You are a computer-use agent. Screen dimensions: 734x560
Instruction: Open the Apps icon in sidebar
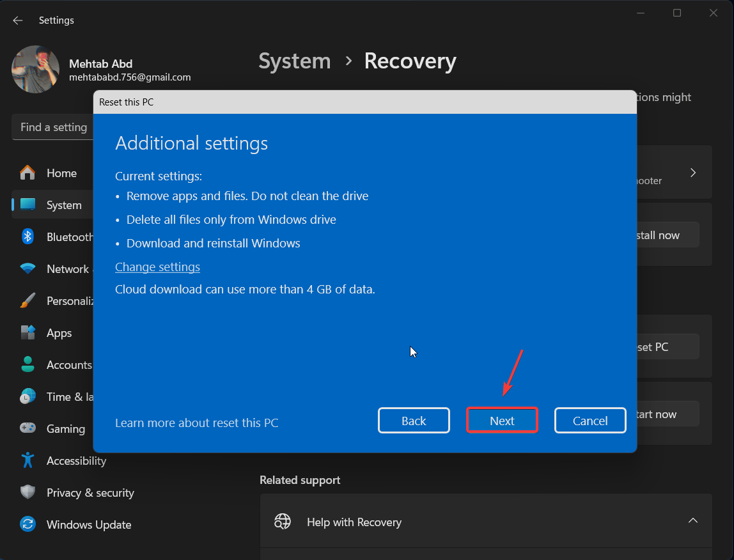(27, 332)
